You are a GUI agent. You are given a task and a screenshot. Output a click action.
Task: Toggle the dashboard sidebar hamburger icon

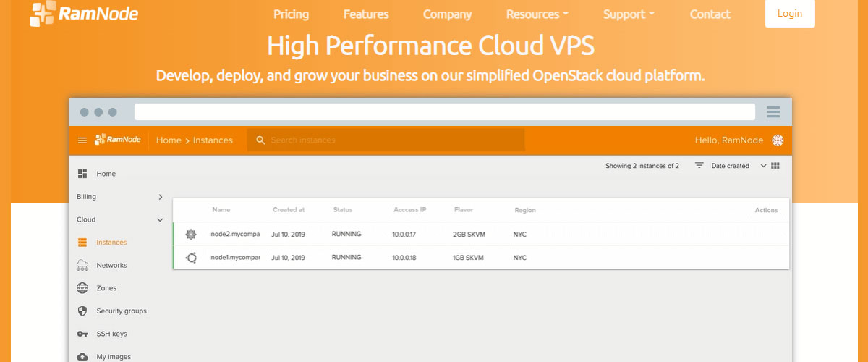click(x=82, y=140)
